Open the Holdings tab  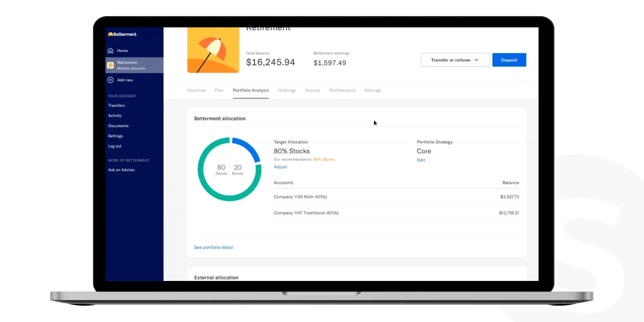[287, 90]
